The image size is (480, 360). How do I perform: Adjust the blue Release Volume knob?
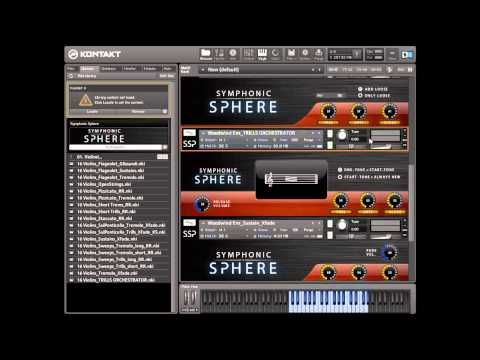click(x=202, y=204)
